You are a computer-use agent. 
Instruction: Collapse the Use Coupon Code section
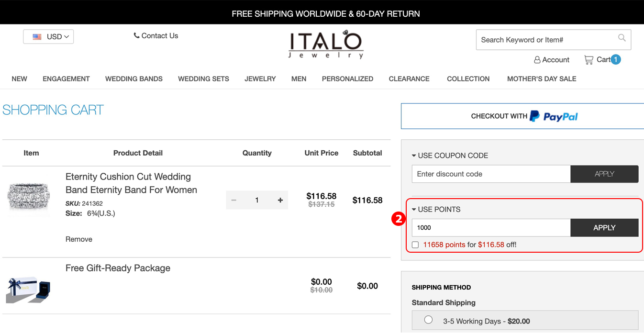414,156
